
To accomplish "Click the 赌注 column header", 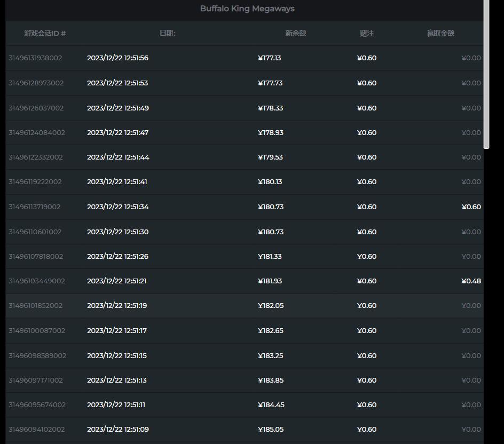I will 367,33.
